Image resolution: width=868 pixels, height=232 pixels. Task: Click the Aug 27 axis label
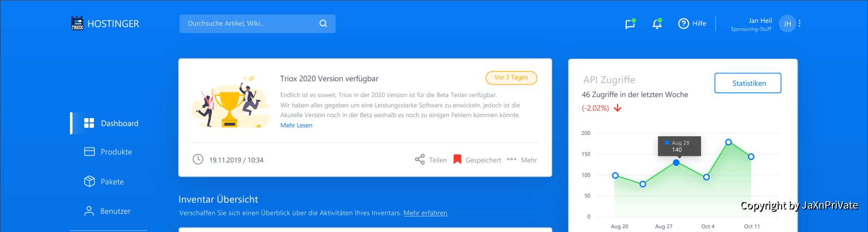click(664, 226)
